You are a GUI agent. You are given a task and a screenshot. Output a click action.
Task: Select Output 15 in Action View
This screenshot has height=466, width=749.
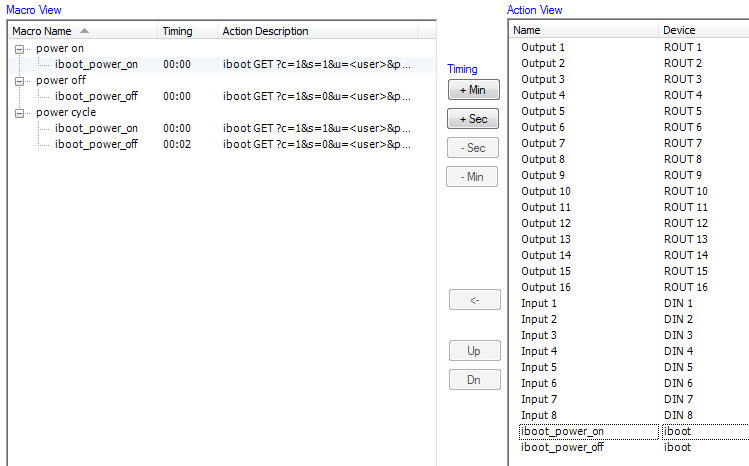(546, 271)
